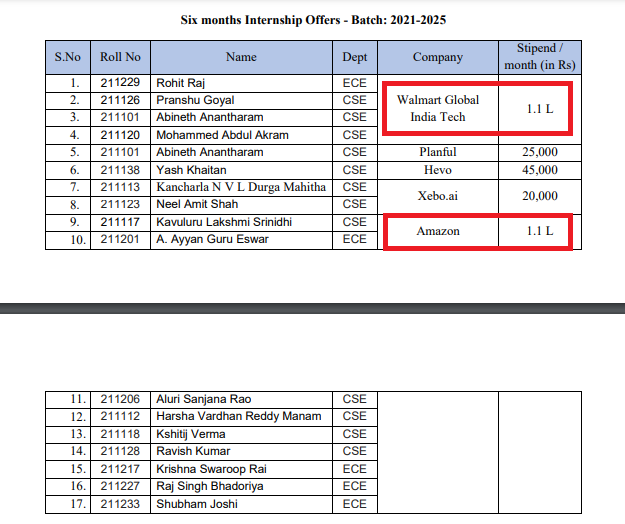The width and height of the screenshot is (625, 524).
Task: Select roll number 211128
Action: coord(120,451)
